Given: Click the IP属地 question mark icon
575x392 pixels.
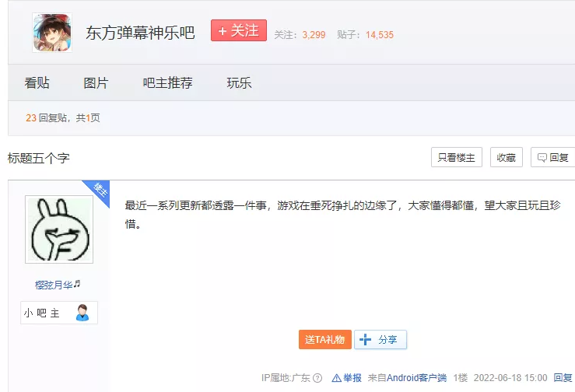Looking at the screenshot, I should coord(317,379).
